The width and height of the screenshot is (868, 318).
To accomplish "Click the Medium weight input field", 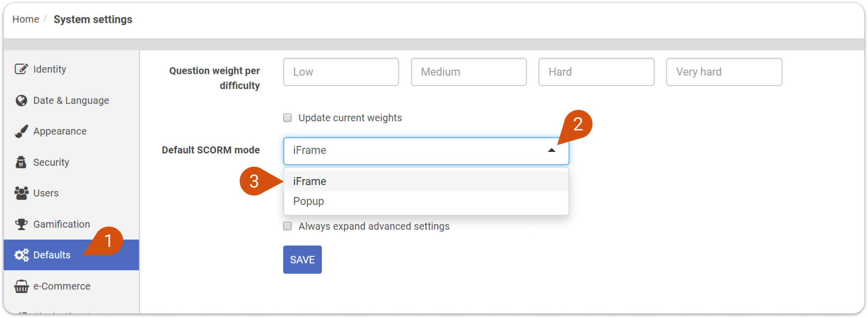I will tap(469, 72).
